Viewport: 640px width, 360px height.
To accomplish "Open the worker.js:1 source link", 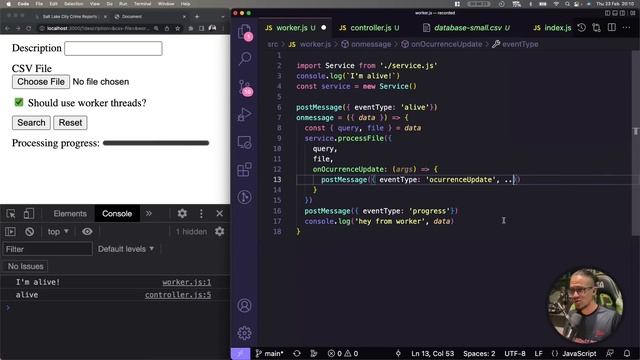I will pos(187,282).
